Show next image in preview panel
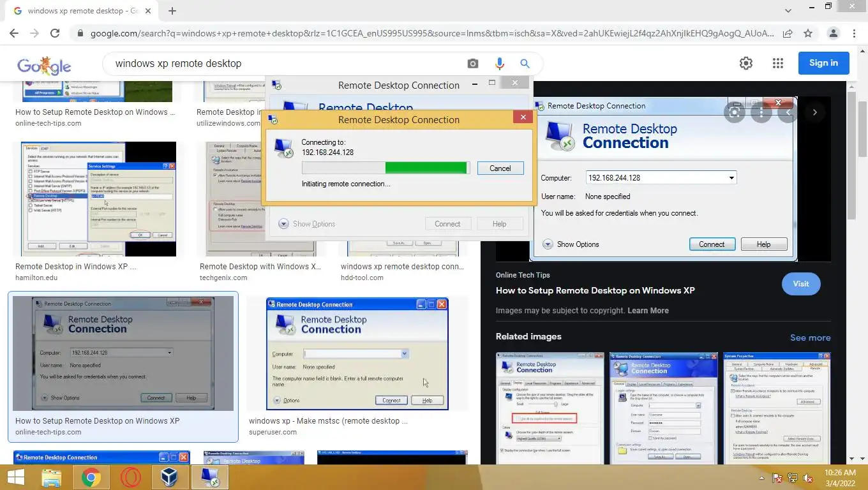 [x=814, y=112]
